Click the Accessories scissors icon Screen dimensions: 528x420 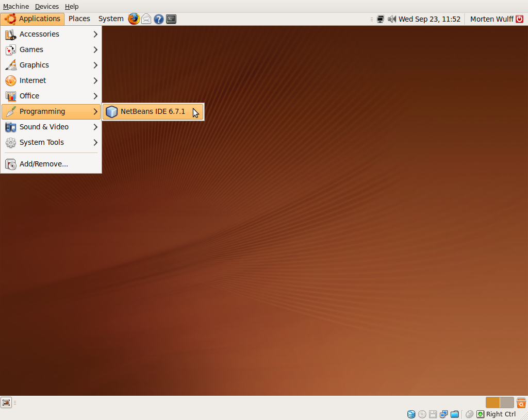tap(11, 35)
